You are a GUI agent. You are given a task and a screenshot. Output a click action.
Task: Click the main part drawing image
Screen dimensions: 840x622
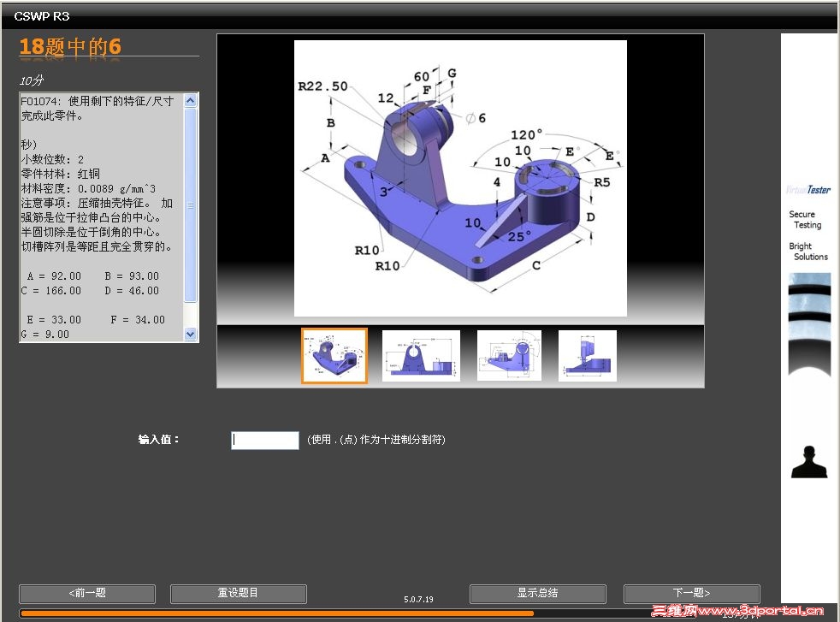coord(460,179)
